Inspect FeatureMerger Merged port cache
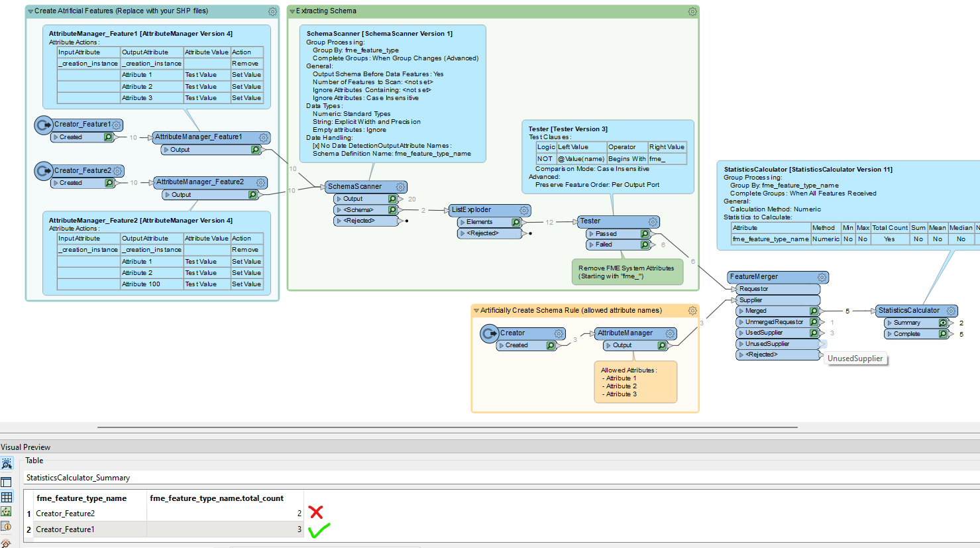The width and height of the screenshot is (980, 548). pyautogui.click(x=814, y=311)
